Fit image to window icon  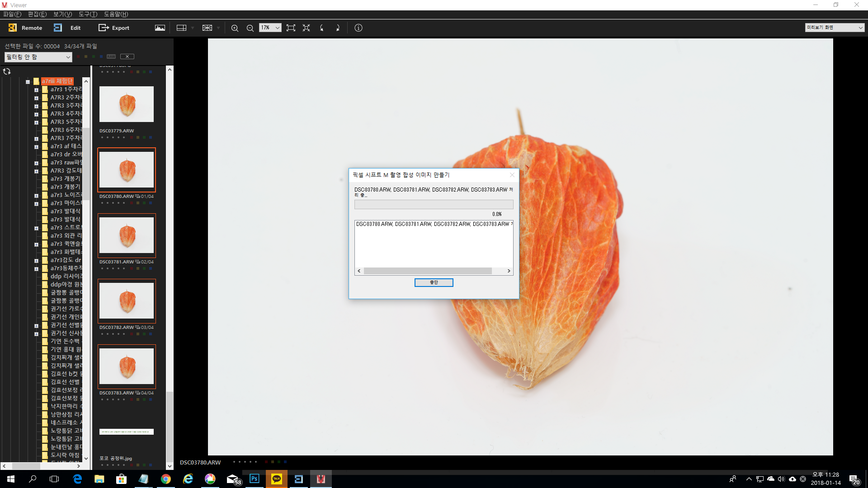pyautogui.click(x=291, y=28)
